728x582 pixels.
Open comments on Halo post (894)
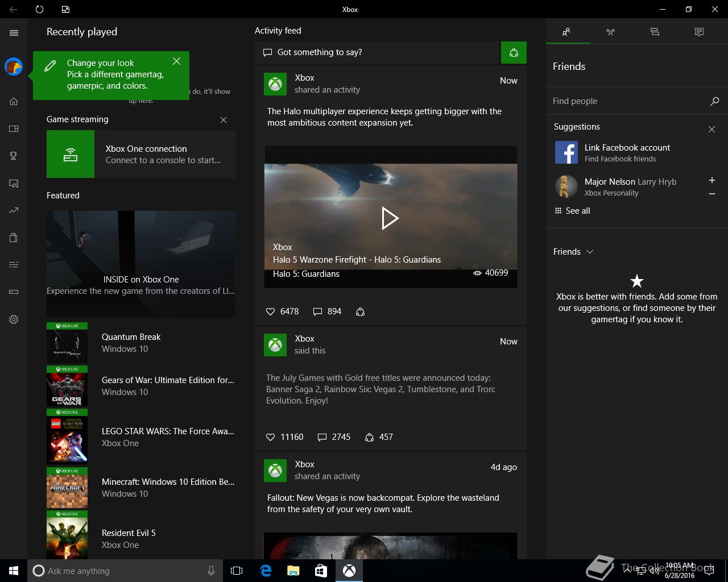pos(328,311)
